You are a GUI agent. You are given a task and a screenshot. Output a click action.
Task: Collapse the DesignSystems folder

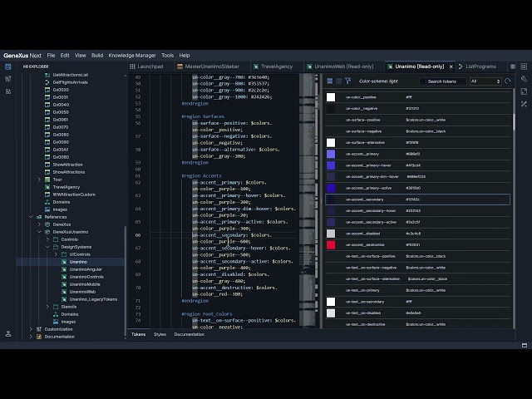[x=47, y=247]
